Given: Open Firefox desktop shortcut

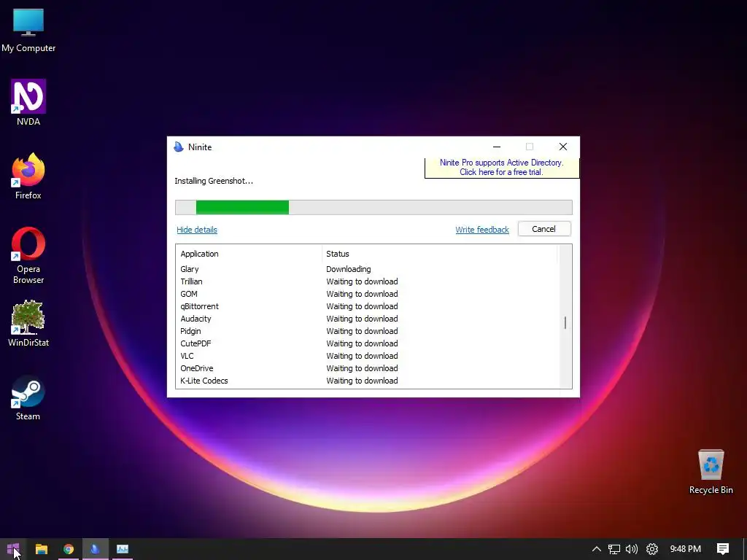Looking at the screenshot, I should tap(28, 176).
